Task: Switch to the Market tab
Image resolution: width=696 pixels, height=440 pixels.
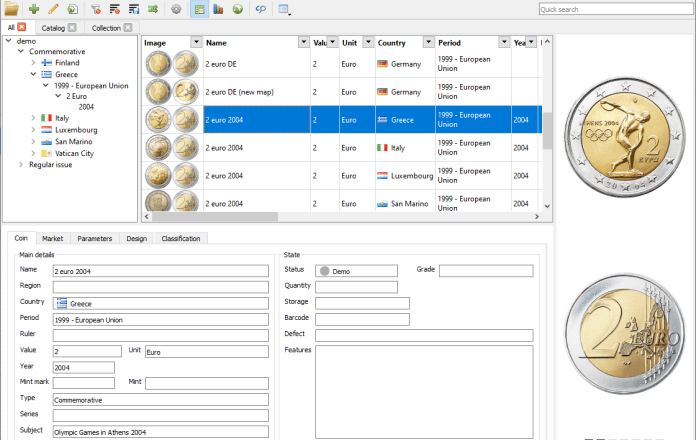Action: coord(53,239)
